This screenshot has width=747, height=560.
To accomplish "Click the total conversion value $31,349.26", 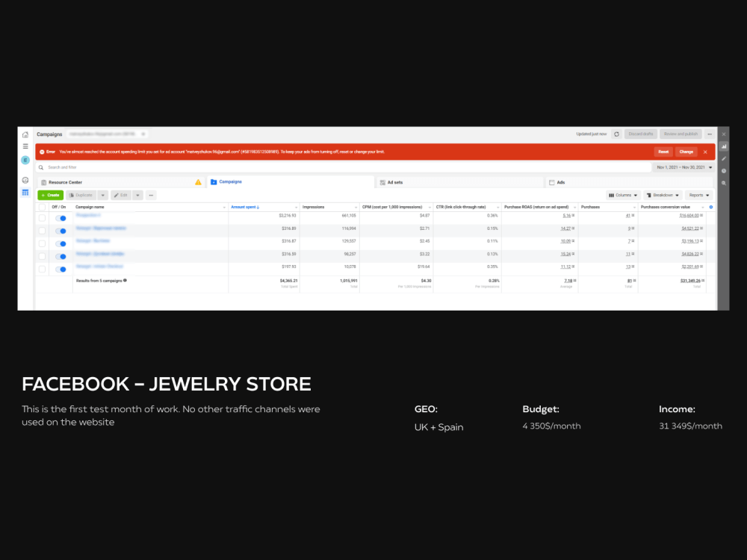I will coord(689,281).
